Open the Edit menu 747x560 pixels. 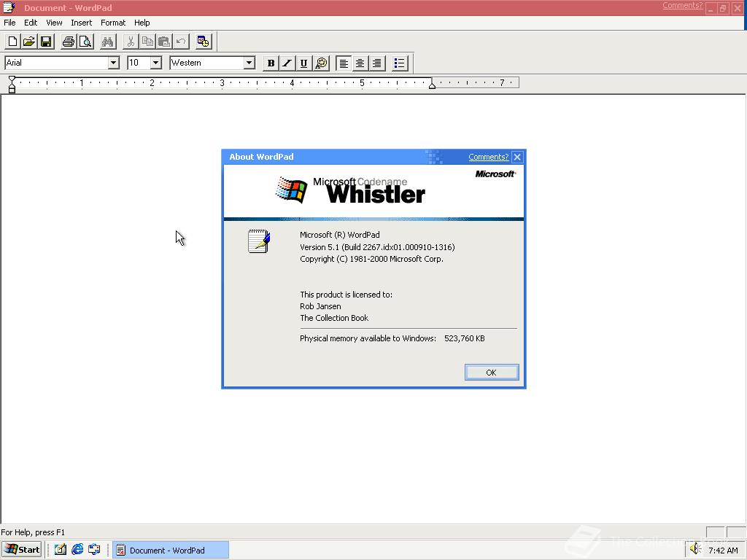pyautogui.click(x=31, y=23)
